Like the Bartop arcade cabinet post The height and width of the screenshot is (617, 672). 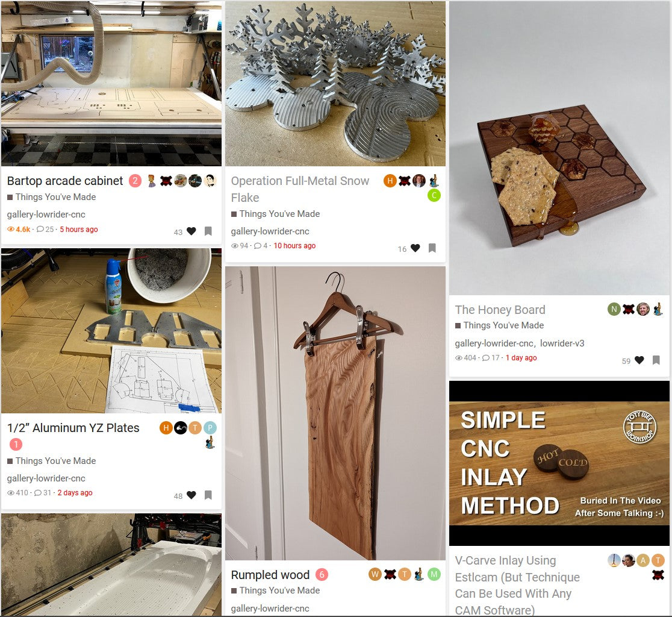191,231
